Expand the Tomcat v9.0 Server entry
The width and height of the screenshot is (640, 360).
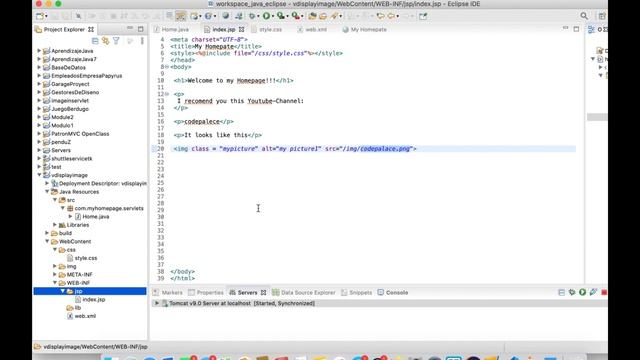[156, 303]
